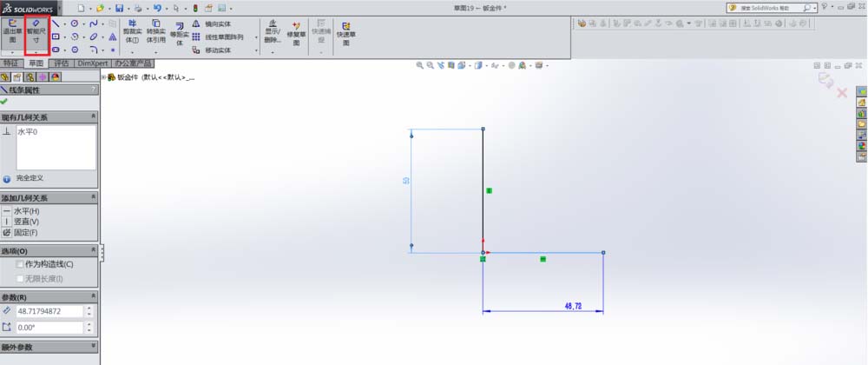Click the SolidWorks logo menu

click(29, 9)
